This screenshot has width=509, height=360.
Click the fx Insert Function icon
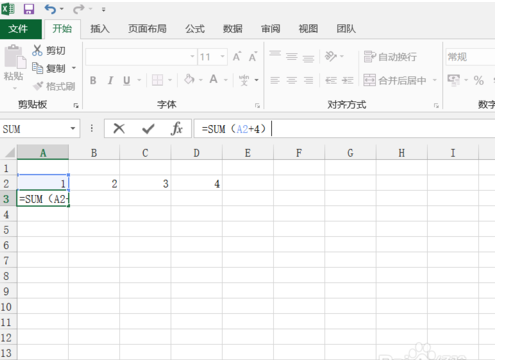pyautogui.click(x=177, y=128)
